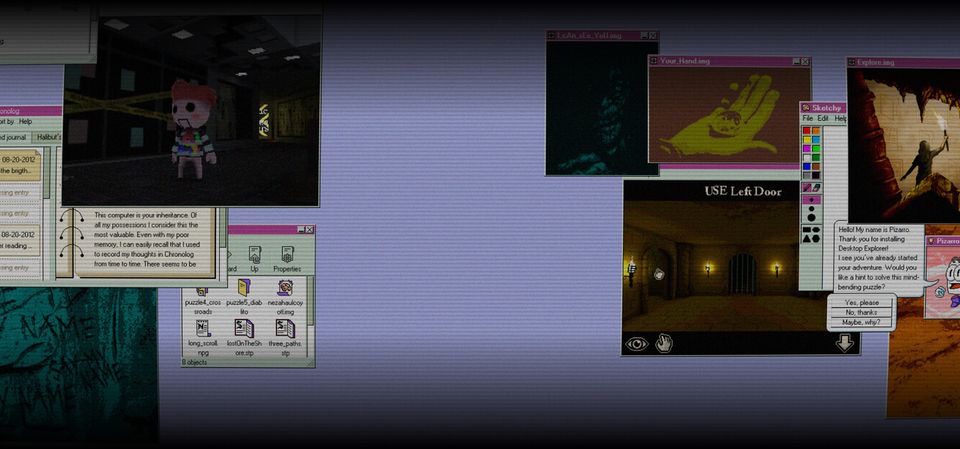The image size is (960, 449).
Task: Open the Edit menu in Sketchy
Action: [x=823, y=118]
